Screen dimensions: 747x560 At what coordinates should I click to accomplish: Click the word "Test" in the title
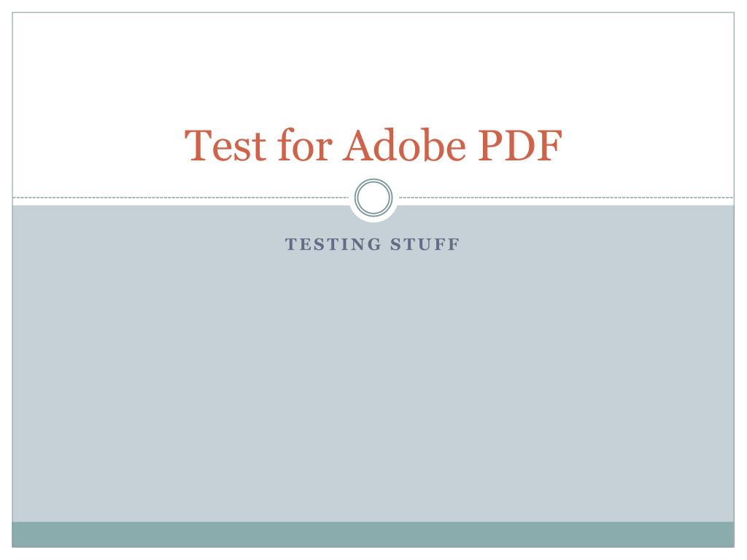(225, 145)
